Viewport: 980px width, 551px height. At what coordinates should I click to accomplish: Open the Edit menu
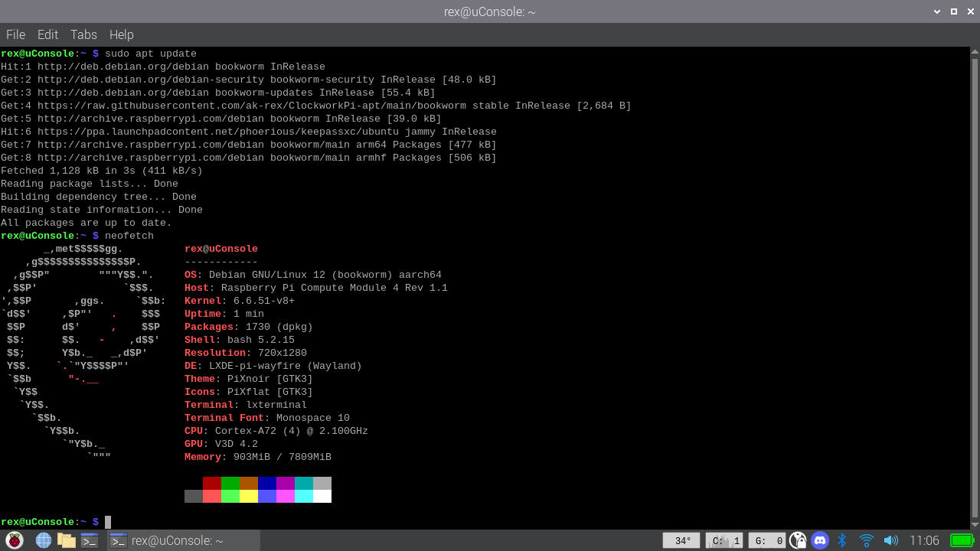47,34
